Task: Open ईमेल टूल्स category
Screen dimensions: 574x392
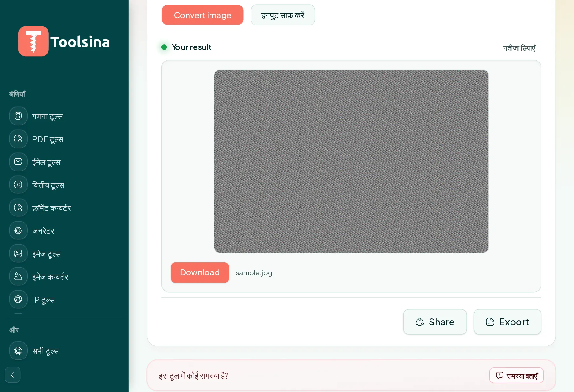Action: [64, 162]
